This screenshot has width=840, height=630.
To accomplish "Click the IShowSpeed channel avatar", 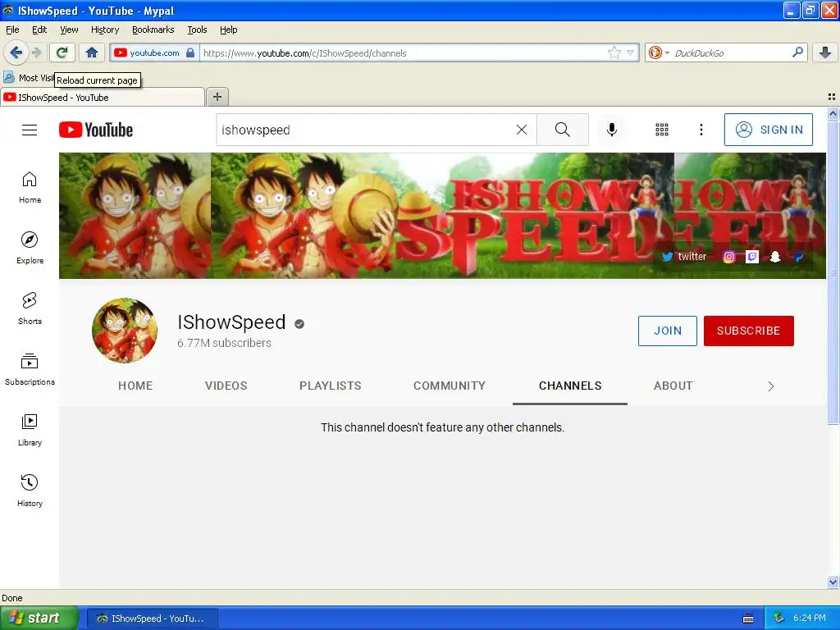I will (125, 331).
